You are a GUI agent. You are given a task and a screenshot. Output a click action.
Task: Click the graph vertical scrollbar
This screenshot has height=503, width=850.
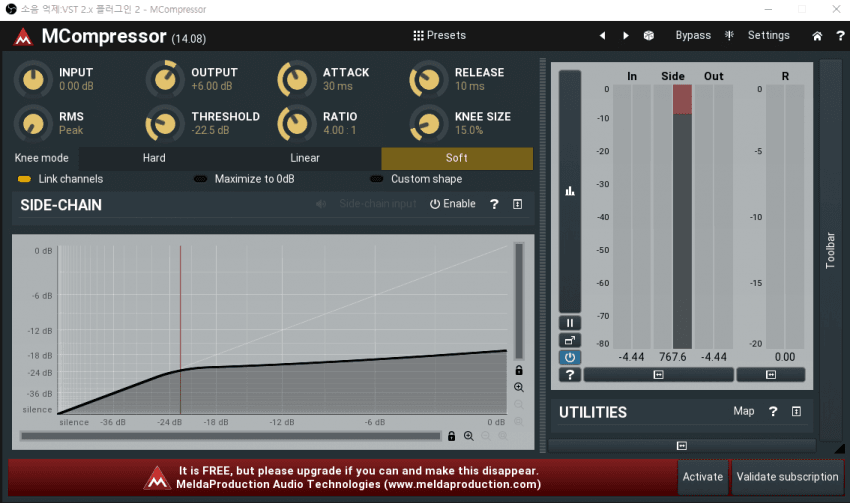tap(519, 301)
